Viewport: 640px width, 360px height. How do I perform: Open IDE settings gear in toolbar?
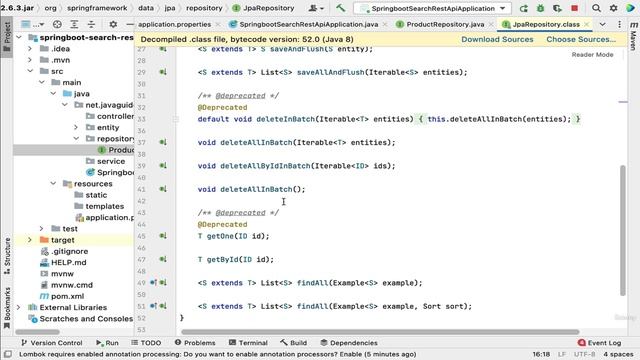pyautogui.click(x=613, y=8)
